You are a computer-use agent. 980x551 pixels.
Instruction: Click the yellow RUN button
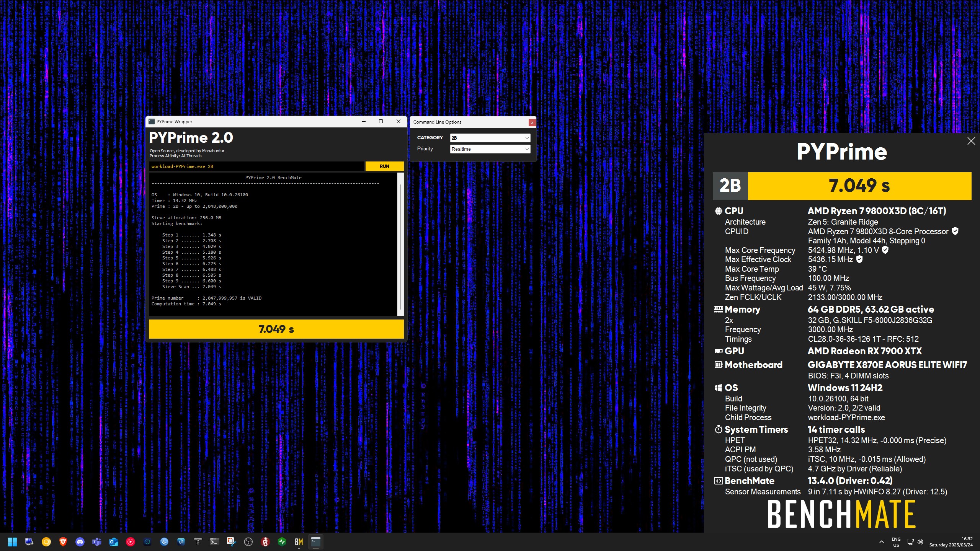point(384,166)
